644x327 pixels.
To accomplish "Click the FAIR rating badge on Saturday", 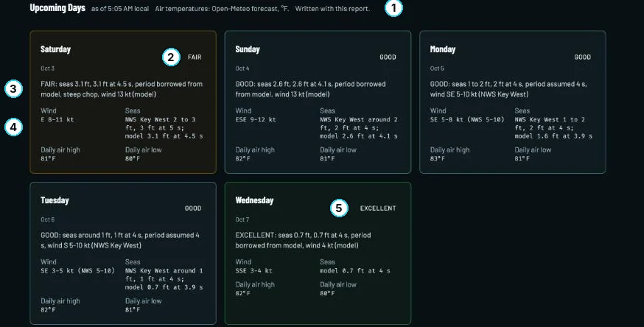I will pyautogui.click(x=195, y=57).
